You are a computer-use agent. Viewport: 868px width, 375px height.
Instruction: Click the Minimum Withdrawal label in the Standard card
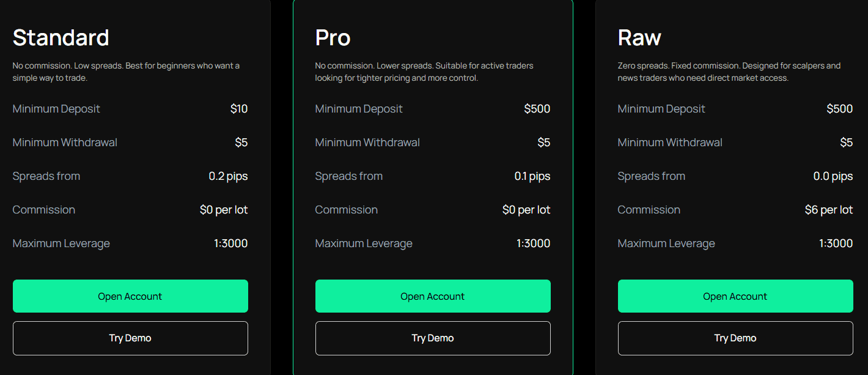coord(65,142)
